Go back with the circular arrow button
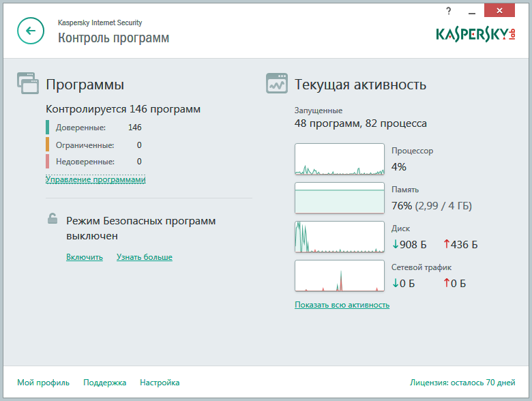This screenshot has width=532, height=401. click(x=31, y=31)
